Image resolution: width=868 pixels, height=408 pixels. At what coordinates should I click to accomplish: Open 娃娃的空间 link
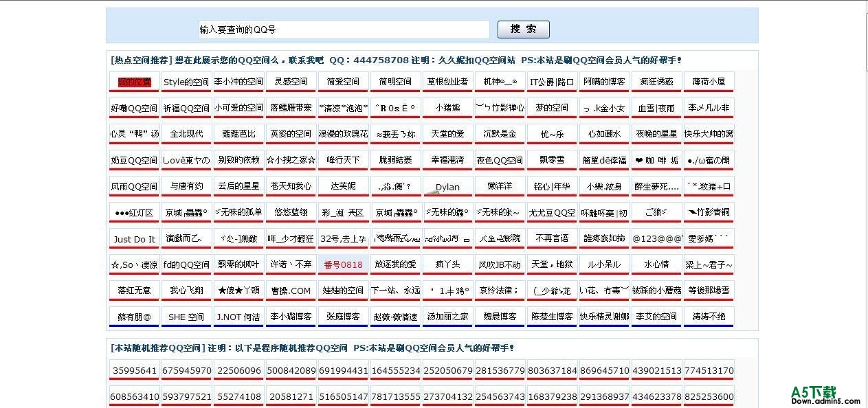point(343,291)
